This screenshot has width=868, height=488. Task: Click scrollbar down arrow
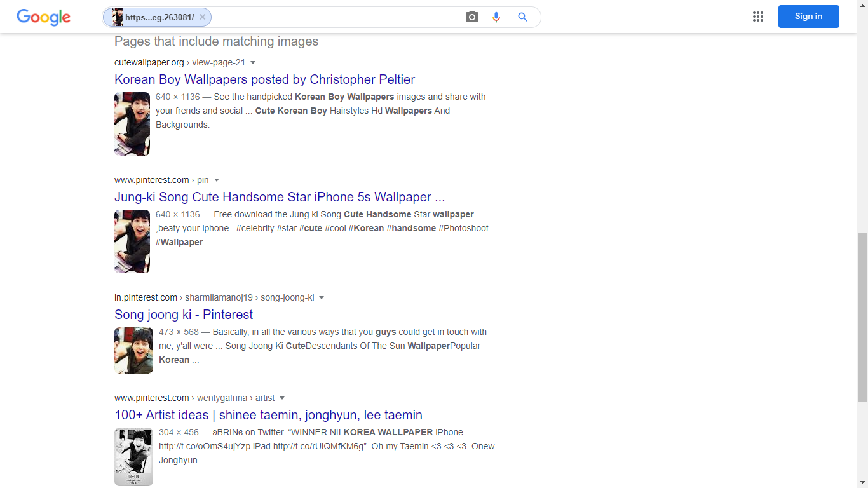(862, 482)
